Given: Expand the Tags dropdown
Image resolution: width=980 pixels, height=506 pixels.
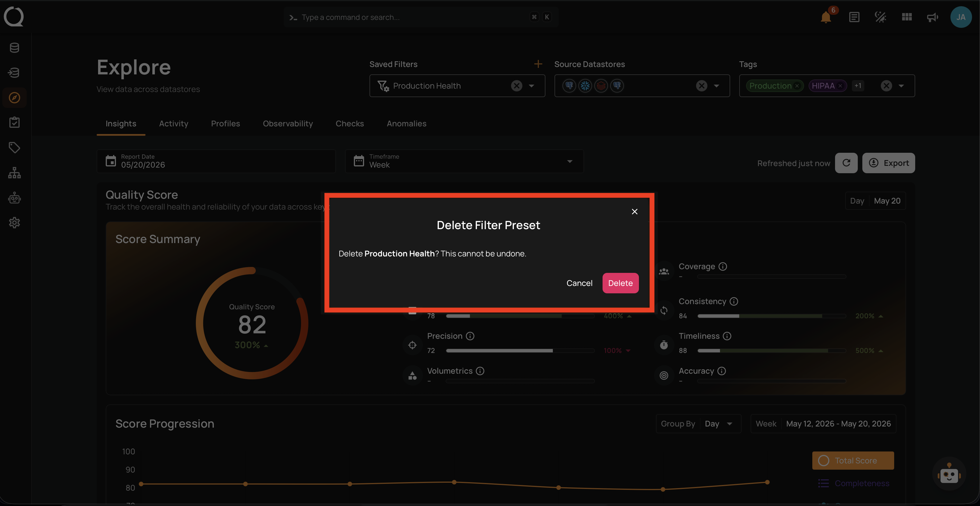Looking at the screenshot, I should (901, 86).
